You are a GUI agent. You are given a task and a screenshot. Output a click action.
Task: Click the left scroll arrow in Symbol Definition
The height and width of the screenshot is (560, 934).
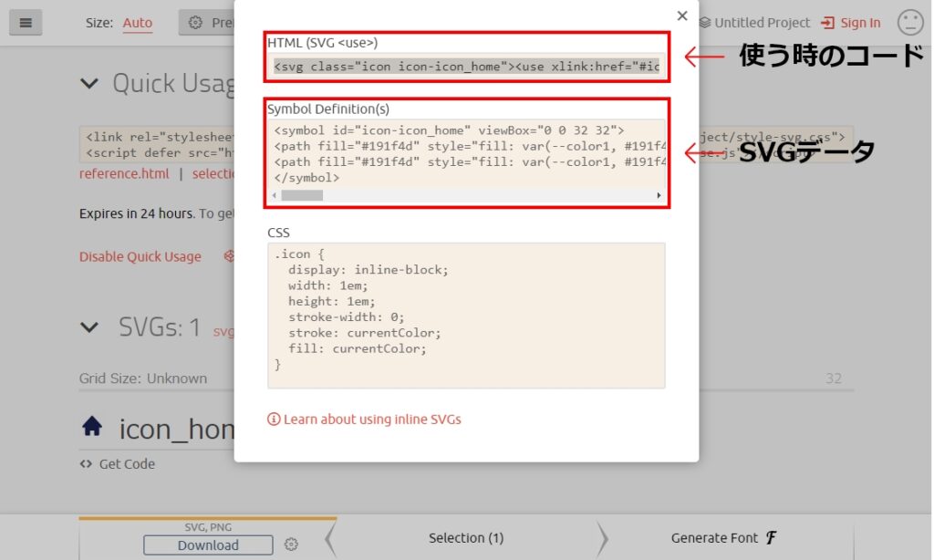(274, 195)
